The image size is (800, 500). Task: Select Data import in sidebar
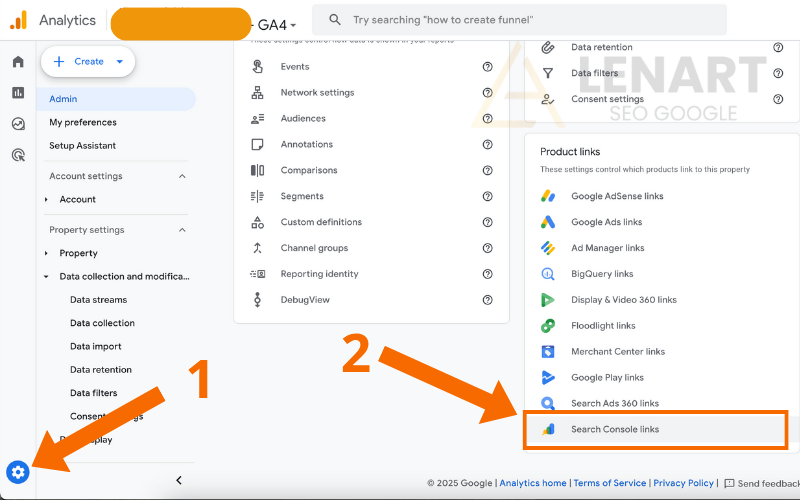[95, 346]
